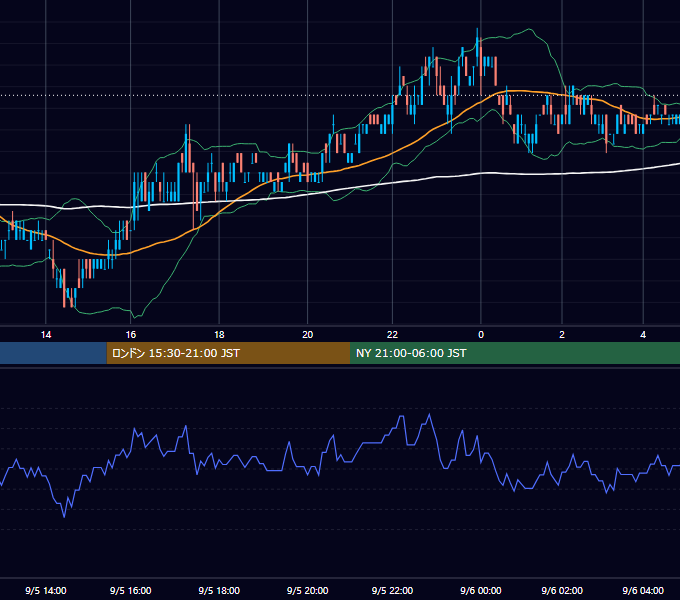Image resolution: width=680 pixels, height=600 pixels.
Task: Click the 16 hour label on chart axis
Action: click(131, 335)
